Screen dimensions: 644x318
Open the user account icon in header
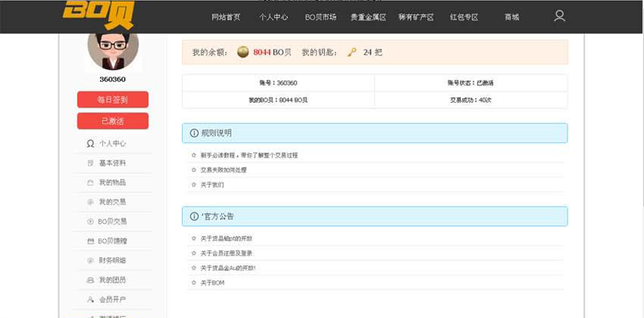pyautogui.click(x=559, y=16)
